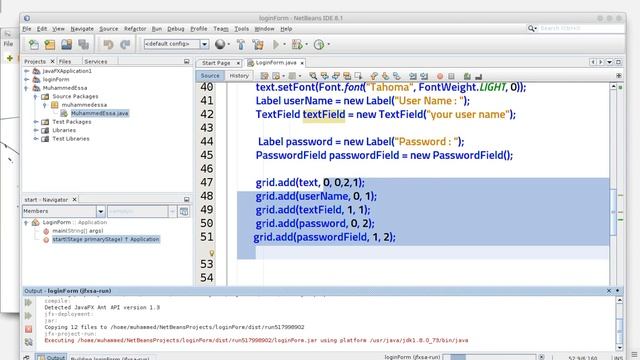Image resolution: width=640 pixels, height=360 pixels.
Task: Switch to Source view of editor
Action: tap(210, 76)
